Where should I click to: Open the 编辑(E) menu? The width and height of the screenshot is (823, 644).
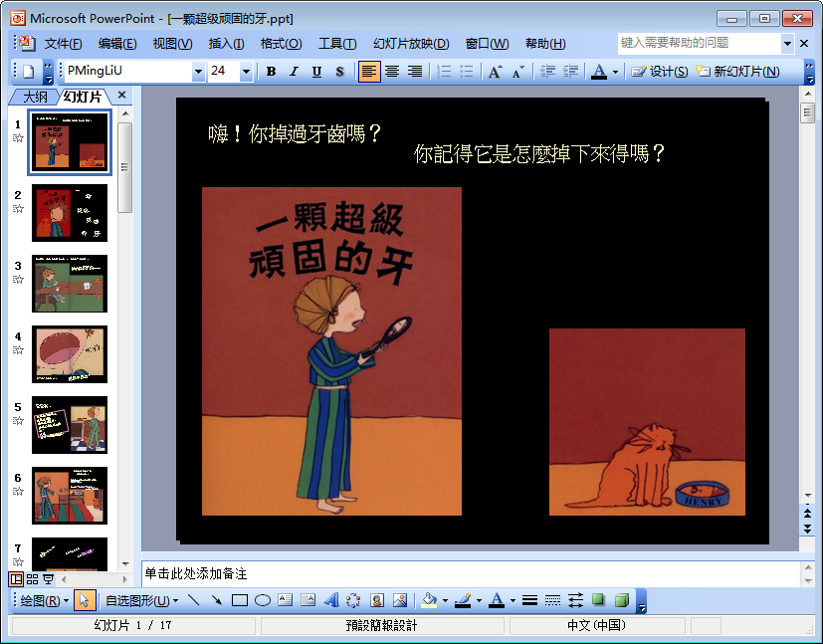117,44
